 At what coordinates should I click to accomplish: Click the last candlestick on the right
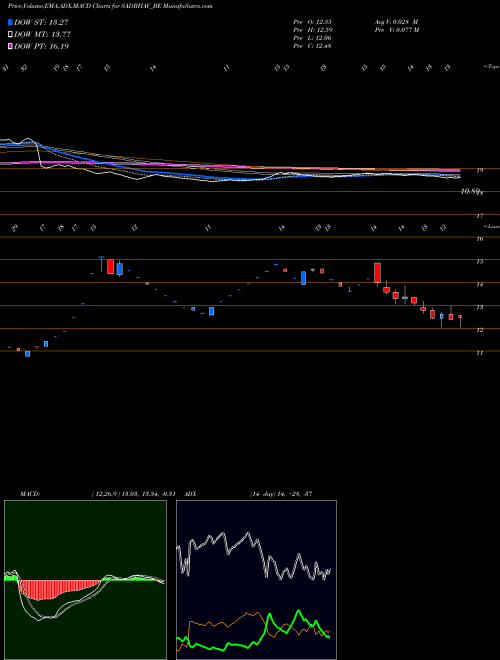pyautogui.click(x=460, y=319)
